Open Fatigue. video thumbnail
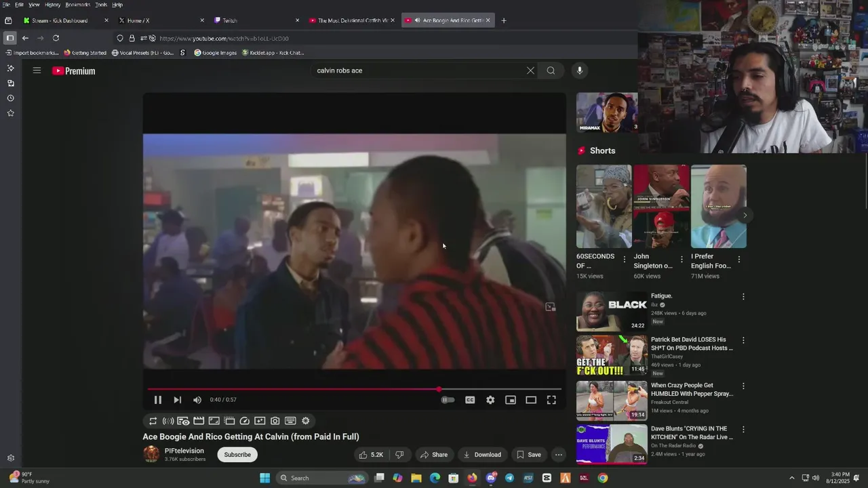Screen dimensions: 868x488 [x=612, y=311]
